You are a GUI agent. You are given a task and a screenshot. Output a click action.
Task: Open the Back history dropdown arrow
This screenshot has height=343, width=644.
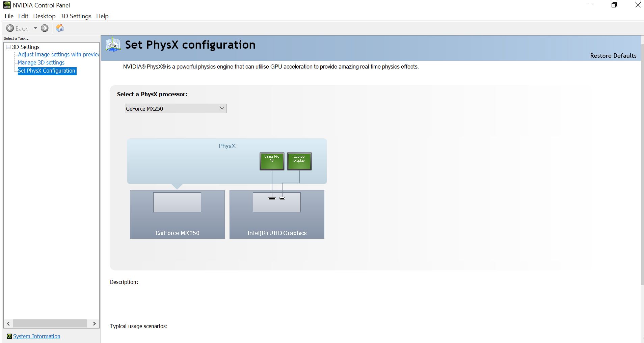pos(35,28)
